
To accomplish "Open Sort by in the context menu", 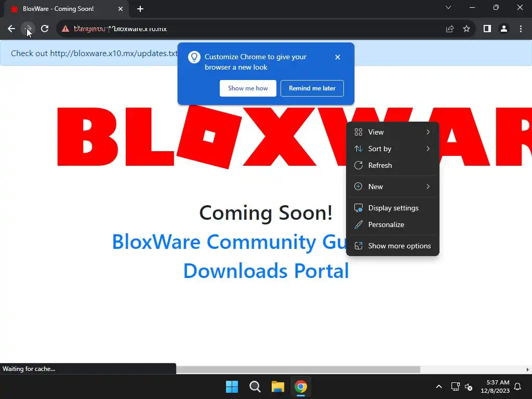I will [x=393, y=149].
